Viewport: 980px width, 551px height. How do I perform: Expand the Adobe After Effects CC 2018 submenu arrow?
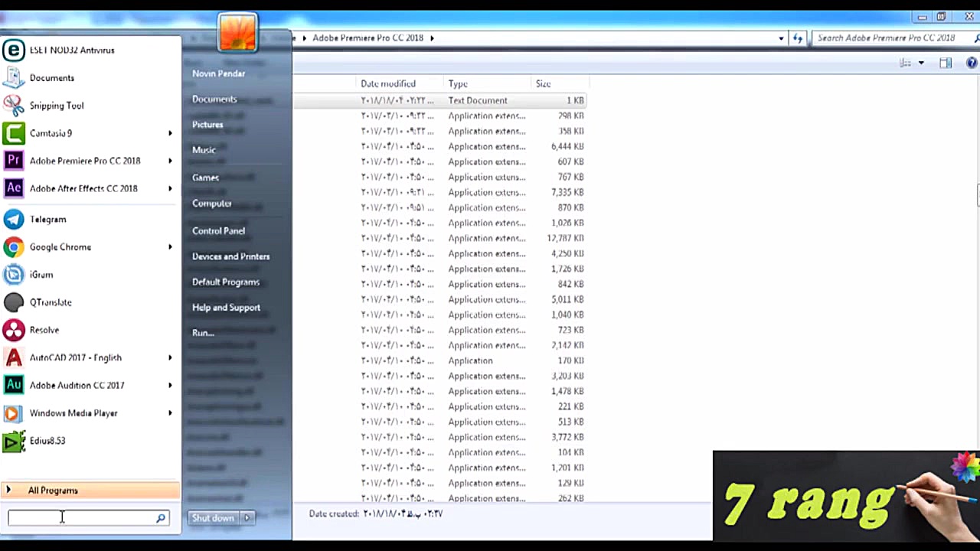pos(170,188)
